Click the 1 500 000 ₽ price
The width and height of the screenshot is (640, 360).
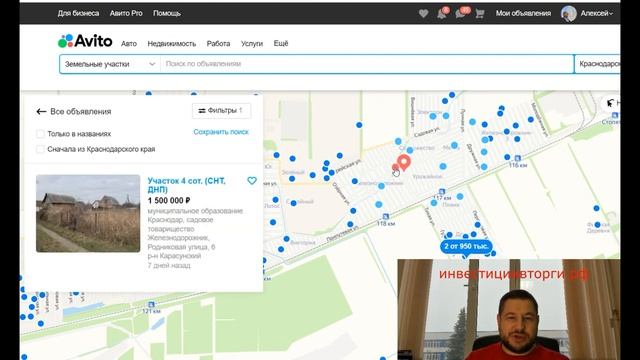pos(169,200)
